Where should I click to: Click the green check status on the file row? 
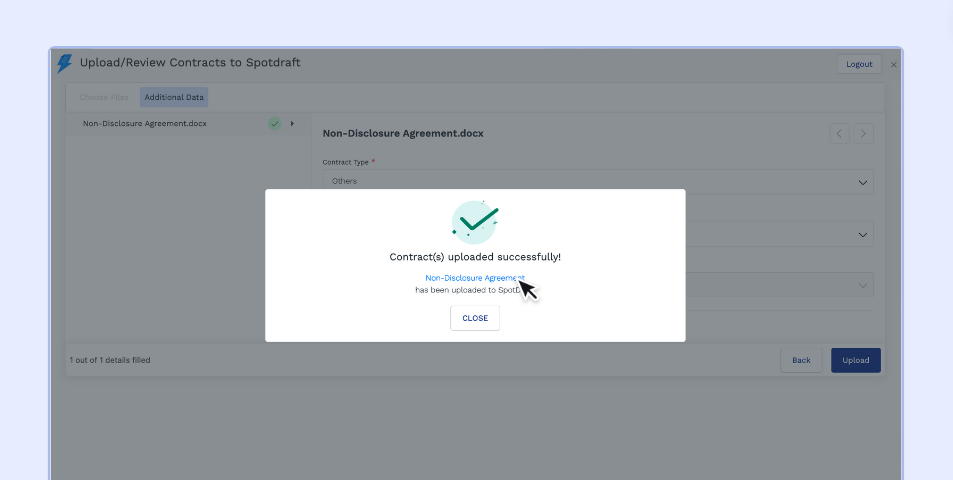(274, 124)
